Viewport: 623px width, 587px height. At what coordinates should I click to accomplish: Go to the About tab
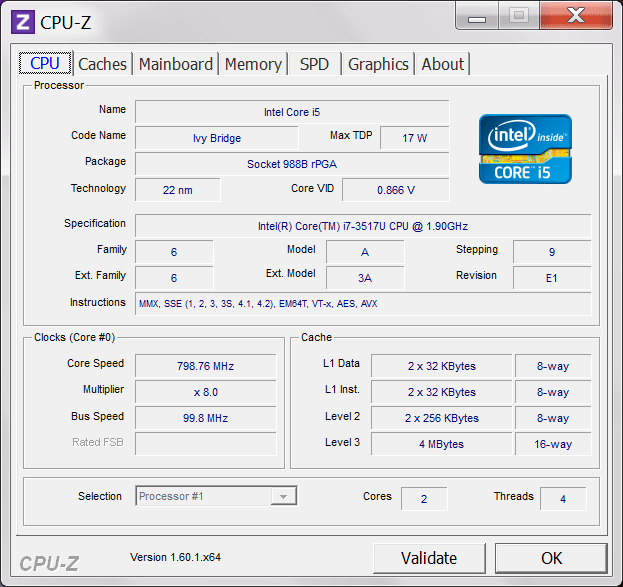[x=443, y=64]
